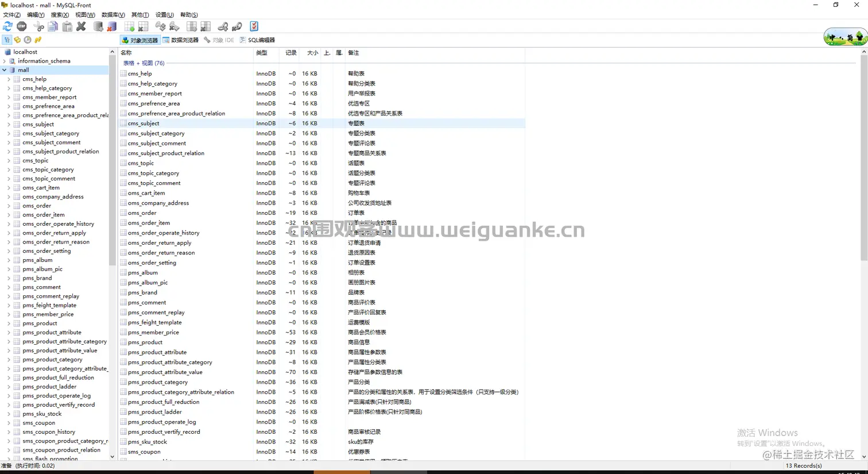Screen dimensions: 868x474
Task: Expand the pms_brand tree node
Action: pos(9,278)
